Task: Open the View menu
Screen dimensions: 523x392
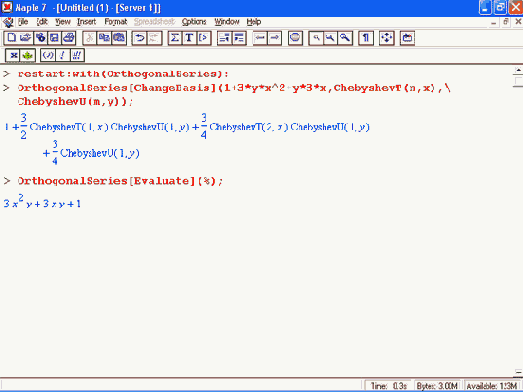Action: [x=63, y=22]
